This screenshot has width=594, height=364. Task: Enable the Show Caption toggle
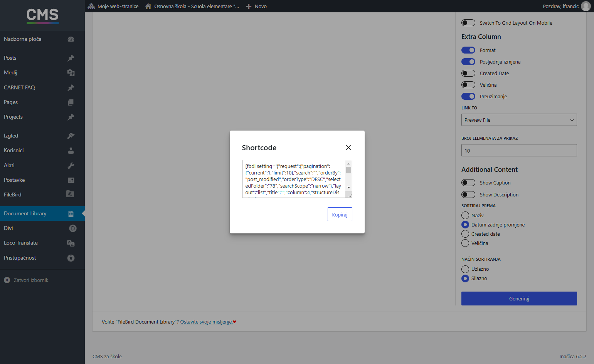point(468,183)
